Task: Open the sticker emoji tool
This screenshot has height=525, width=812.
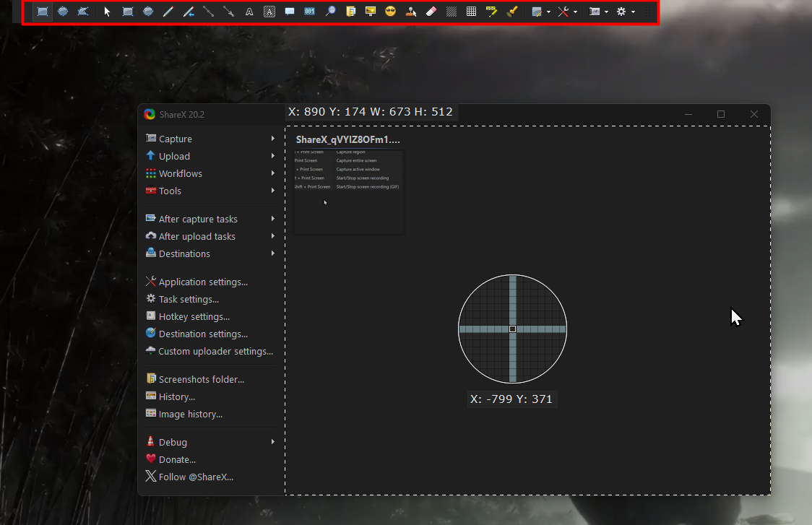Action: coord(391,12)
